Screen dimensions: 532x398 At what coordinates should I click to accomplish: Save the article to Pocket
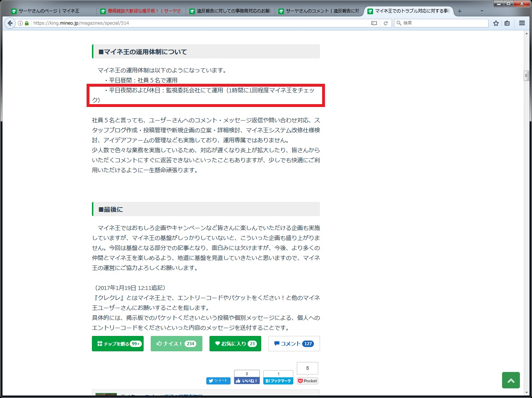pyautogui.click(x=308, y=381)
